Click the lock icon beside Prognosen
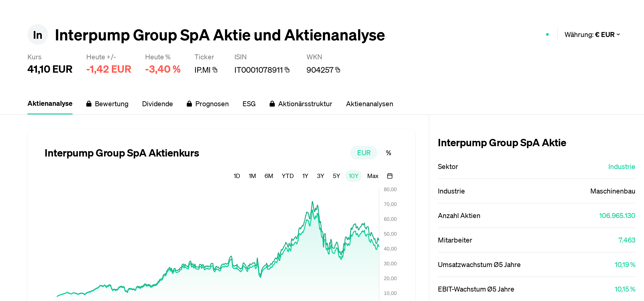Screen dimensions: 644x301 [189, 104]
